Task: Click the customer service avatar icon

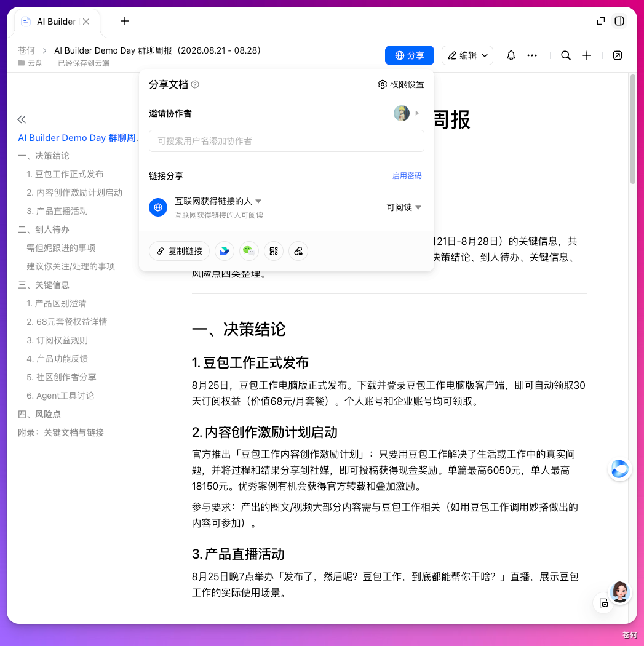Action: (620, 592)
